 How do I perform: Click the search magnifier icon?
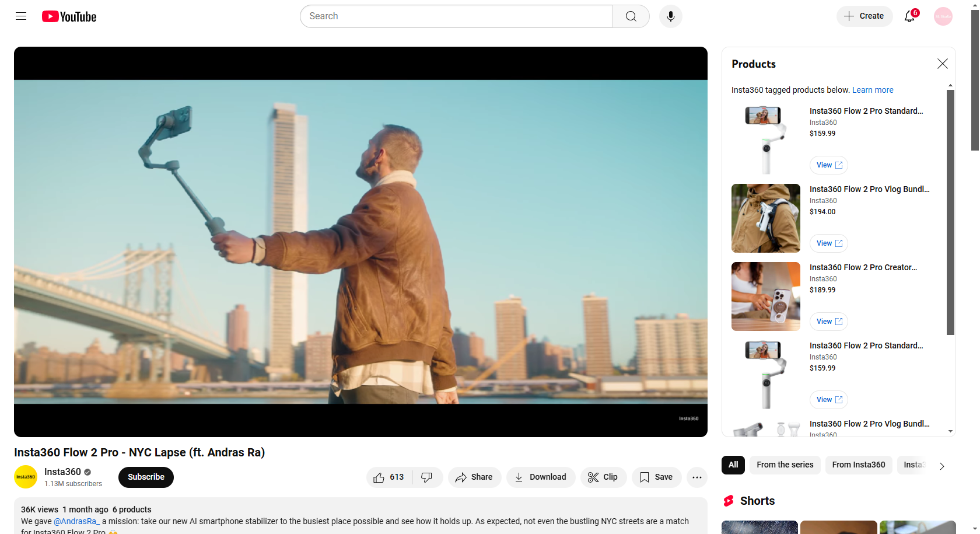pyautogui.click(x=631, y=16)
